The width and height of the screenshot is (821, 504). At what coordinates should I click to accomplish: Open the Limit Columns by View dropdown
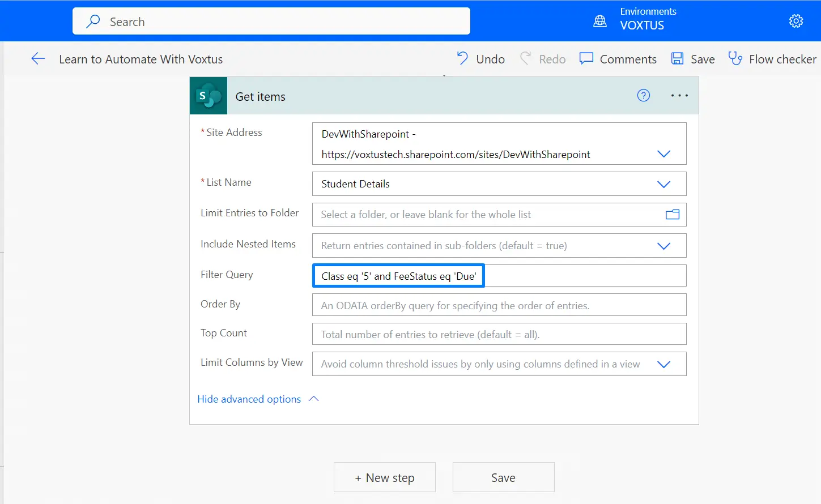[663, 364]
